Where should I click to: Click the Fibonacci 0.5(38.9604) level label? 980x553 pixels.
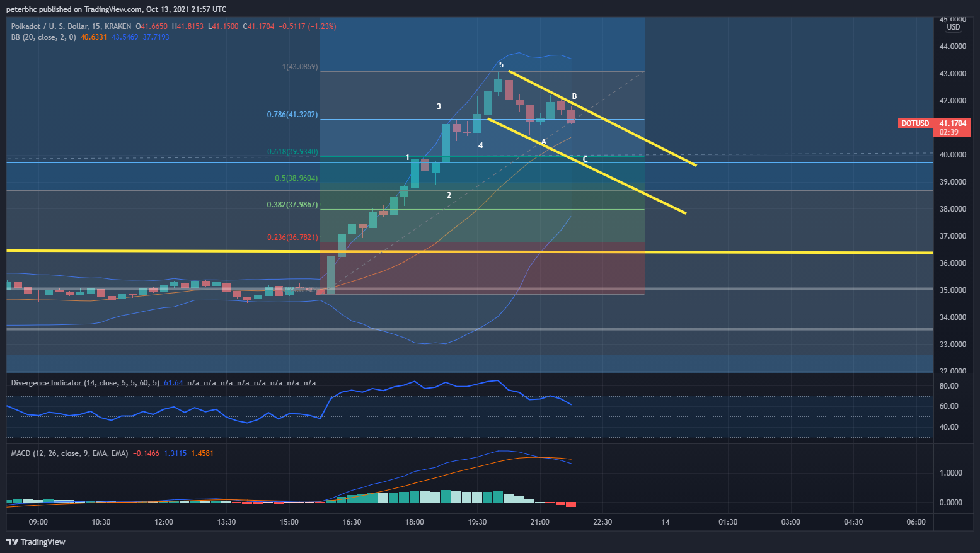click(x=296, y=178)
